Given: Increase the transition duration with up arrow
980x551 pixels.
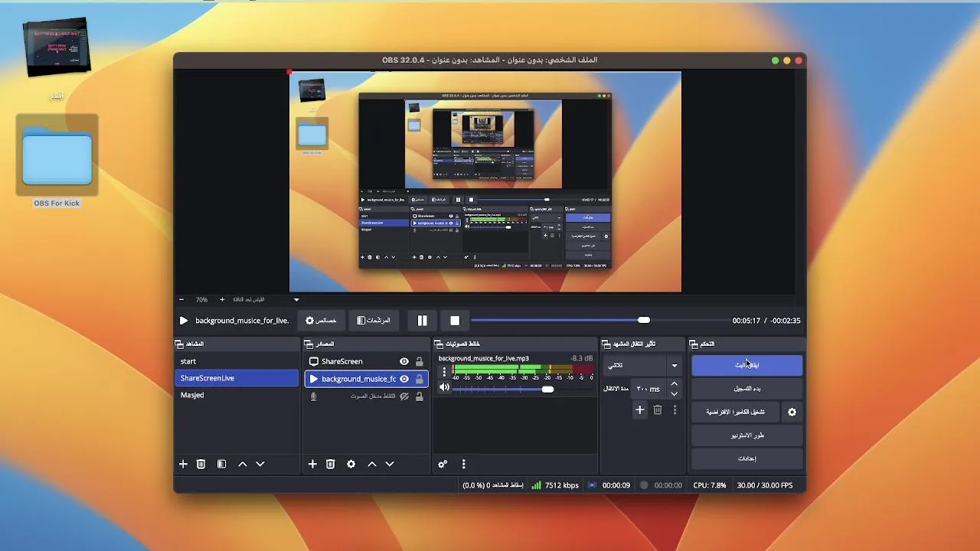Looking at the screenshot, I should [x=674, y=384].
